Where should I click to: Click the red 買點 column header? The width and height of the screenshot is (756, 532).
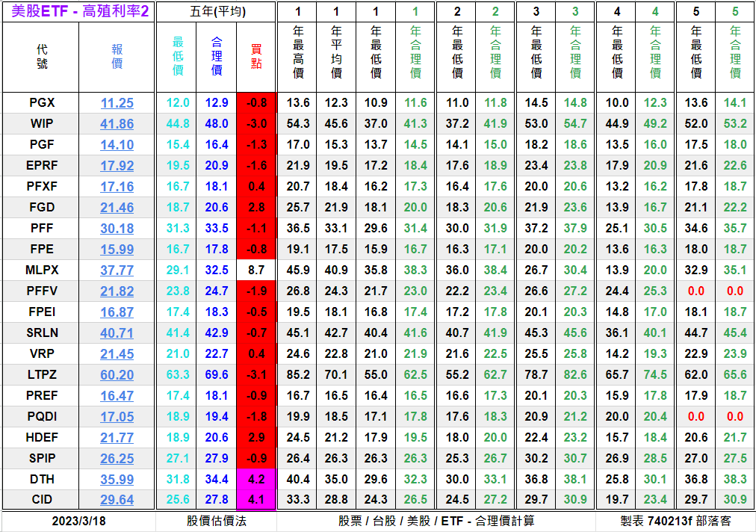click(256, 57)
